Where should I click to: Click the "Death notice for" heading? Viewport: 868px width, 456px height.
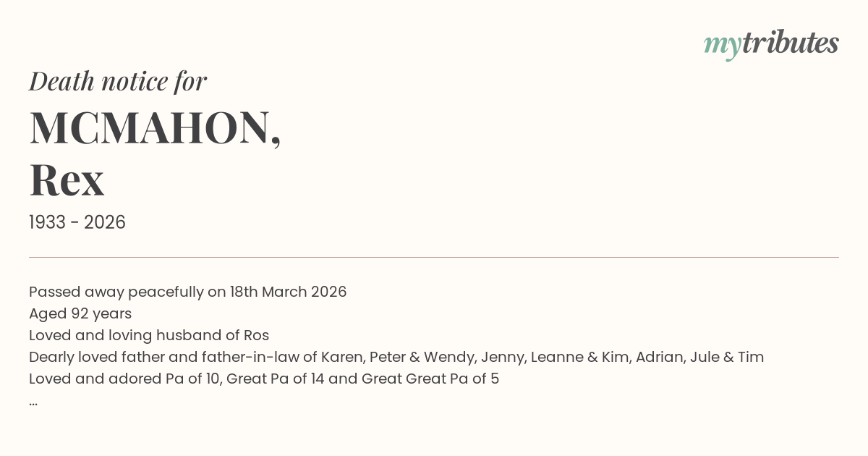[x=118, y=81]
